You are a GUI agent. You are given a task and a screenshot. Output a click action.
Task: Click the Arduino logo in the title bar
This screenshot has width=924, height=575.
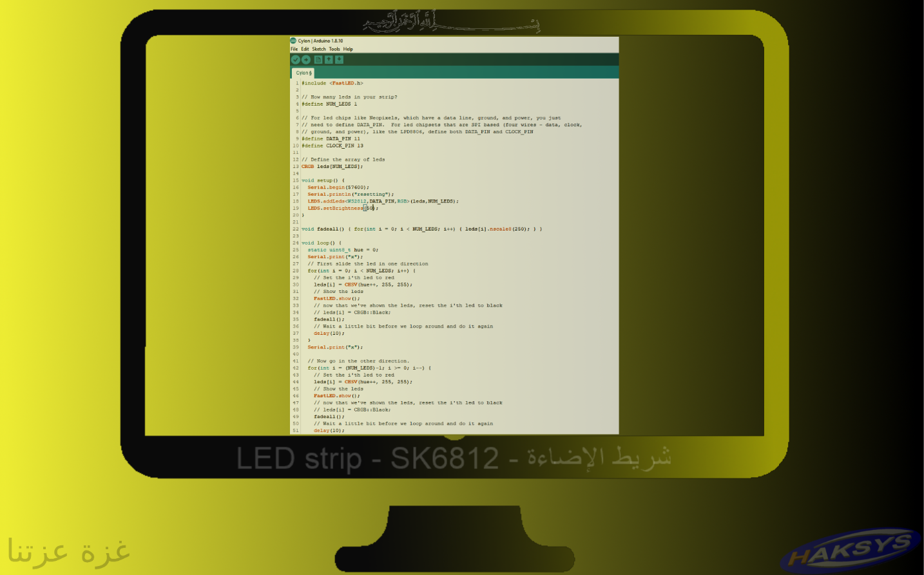coord(293,40)
